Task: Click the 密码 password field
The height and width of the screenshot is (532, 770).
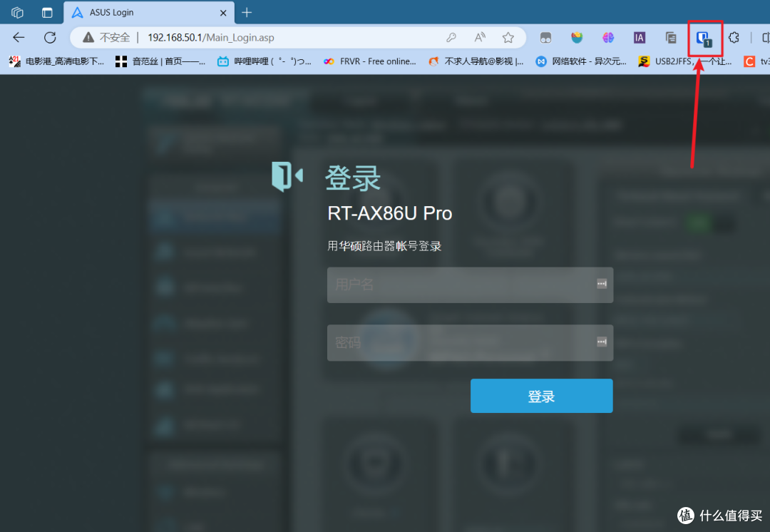Action: [470, 342]
